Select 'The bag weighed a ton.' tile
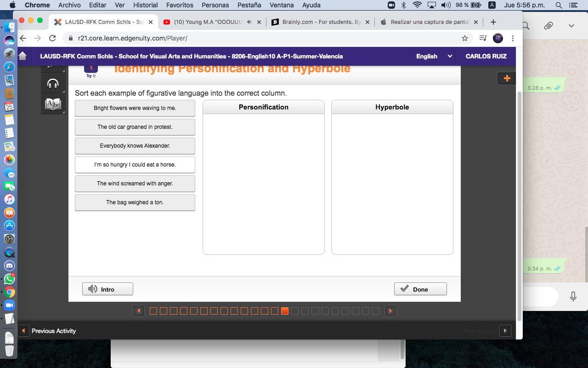This screenshot has height=368, width=588. point(135,202)
